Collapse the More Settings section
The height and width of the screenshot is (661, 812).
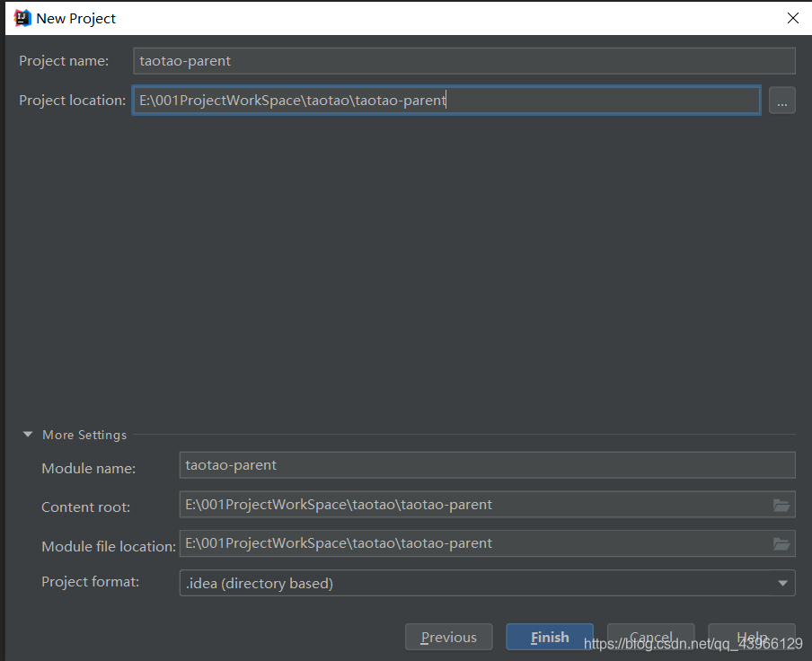(x=28, y=435)
